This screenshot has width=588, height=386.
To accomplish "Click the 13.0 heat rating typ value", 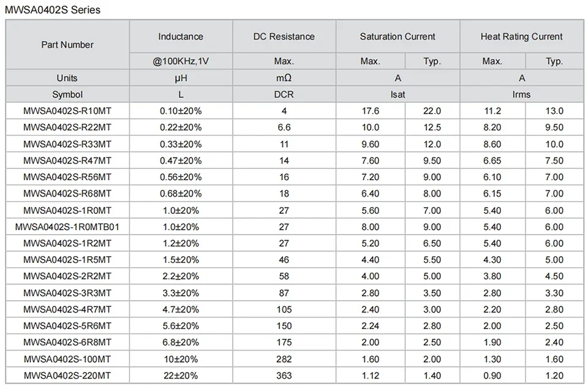I will pos(554,111).
